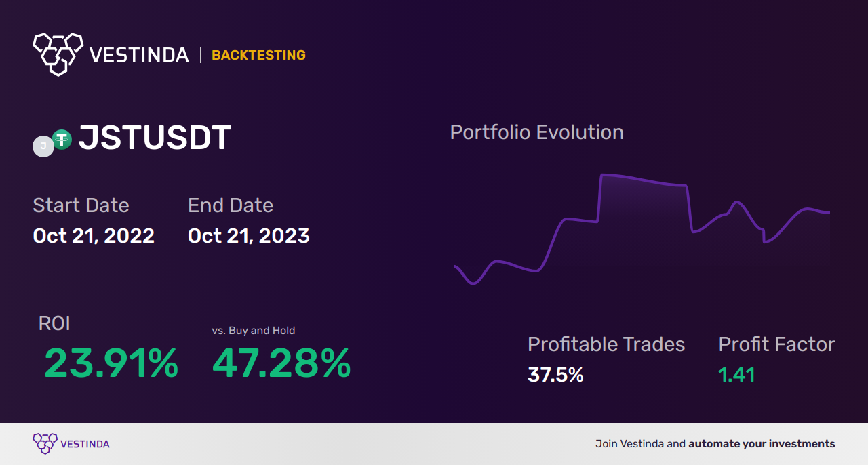Click the gray J coin icon
The image size is (868, 465).
(43, 146)
